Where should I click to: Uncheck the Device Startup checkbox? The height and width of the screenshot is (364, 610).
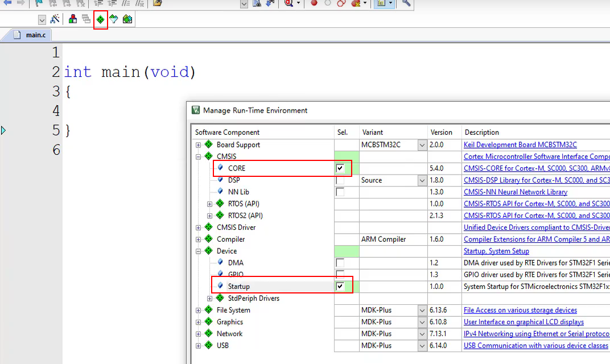340,287
